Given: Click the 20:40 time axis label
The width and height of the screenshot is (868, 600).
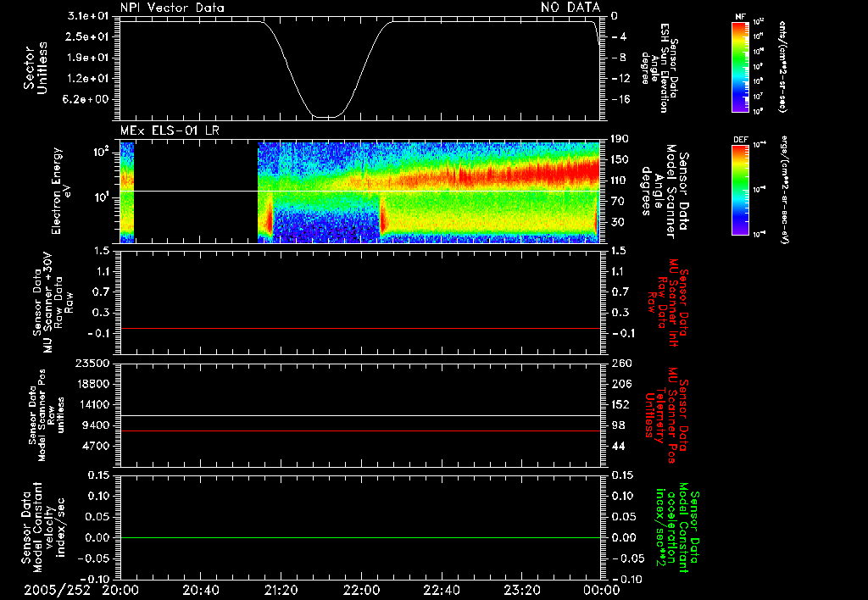Looking at the screenshot, I should (x=200, y=590).
